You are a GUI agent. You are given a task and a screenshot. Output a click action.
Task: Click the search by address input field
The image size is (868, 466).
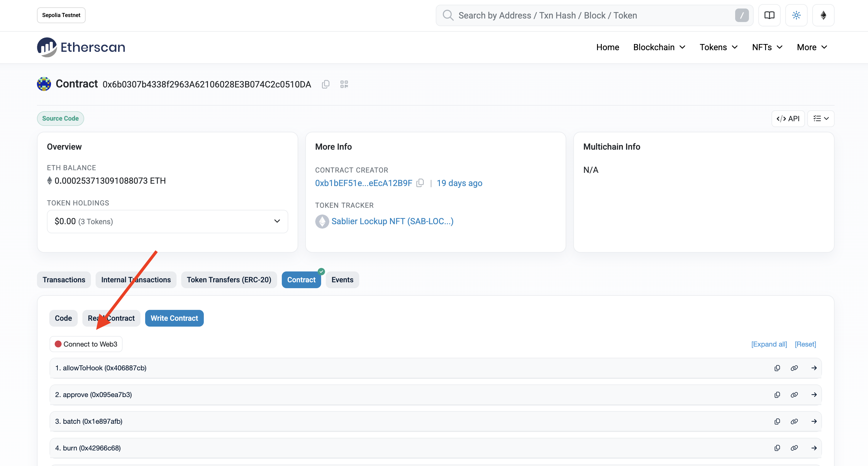pos(573,15)
